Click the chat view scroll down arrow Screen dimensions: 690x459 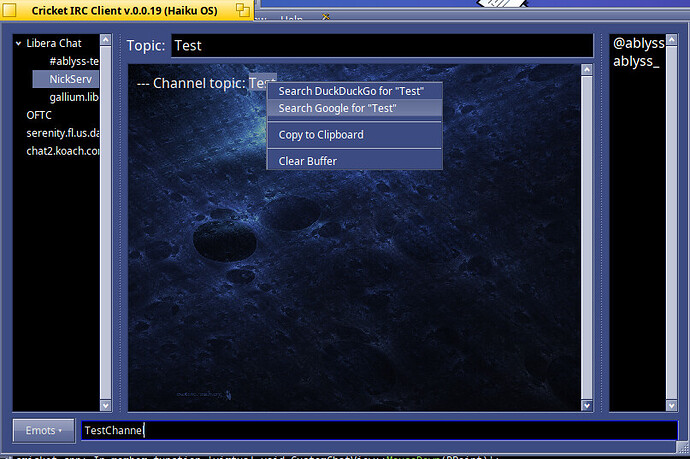tap(587, 405)
